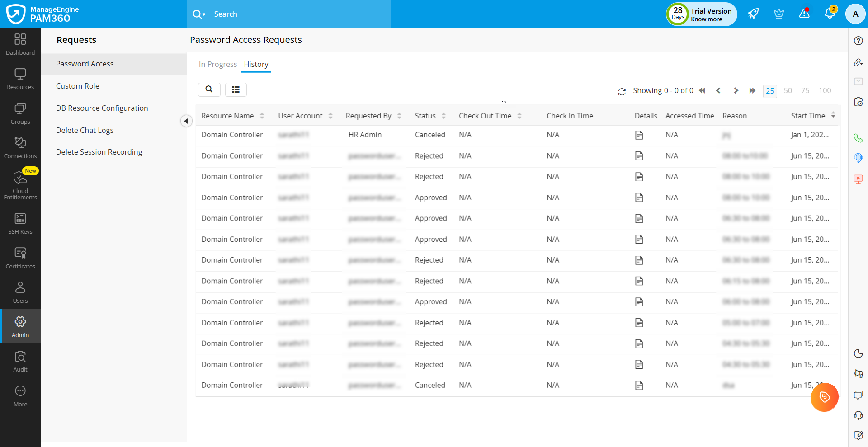Set page size to 50 rows
The width and height of the screenshot is (868, 447).
click(x=788, y=90)
